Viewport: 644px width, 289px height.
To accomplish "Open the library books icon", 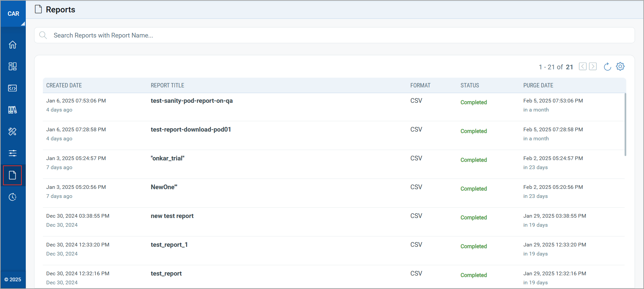I will tap(13, 110).
